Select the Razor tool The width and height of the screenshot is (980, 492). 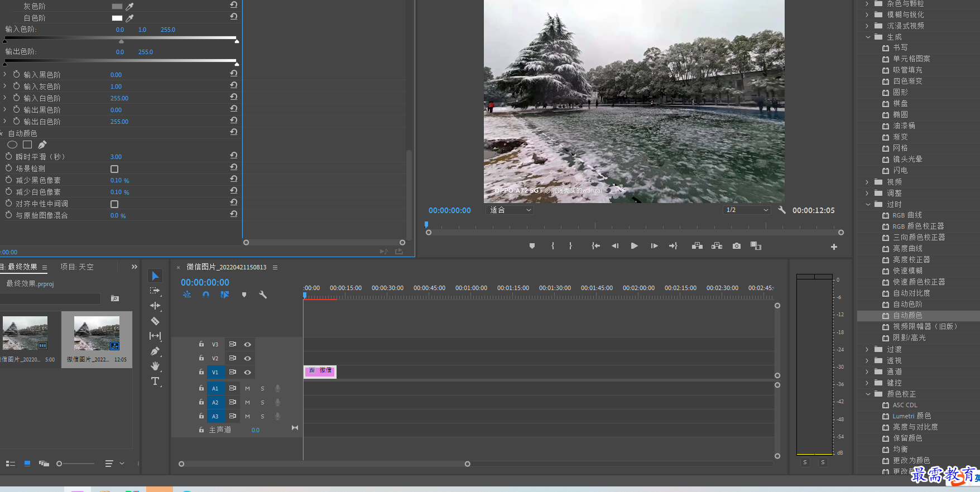point(155,321)
